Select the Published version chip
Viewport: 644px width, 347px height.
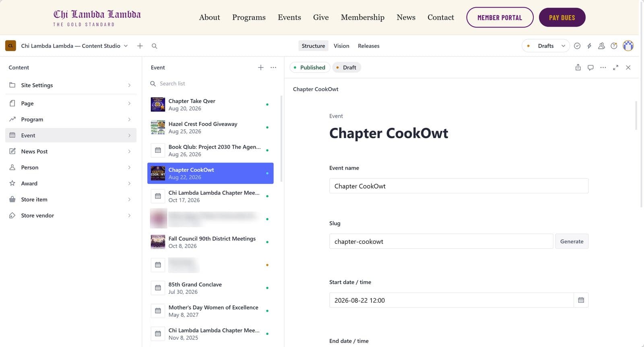pyautogui.click(x=310, y=67)
